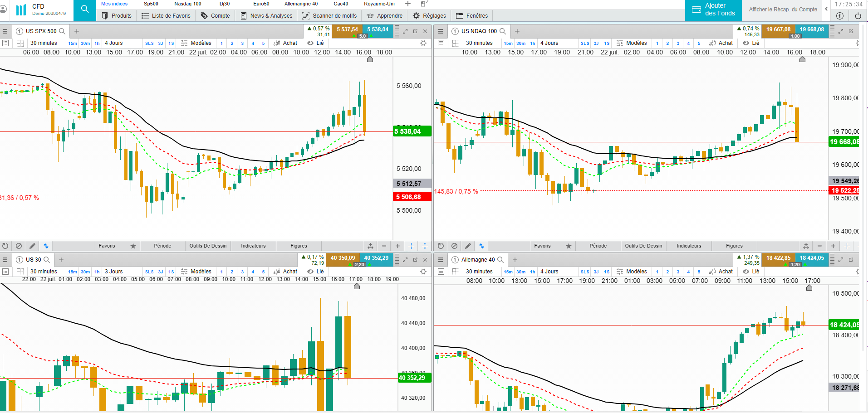Click sell price 5 537,54 on US SPX 500
This screenshot has height=413, width=868.
click(347, 30)
